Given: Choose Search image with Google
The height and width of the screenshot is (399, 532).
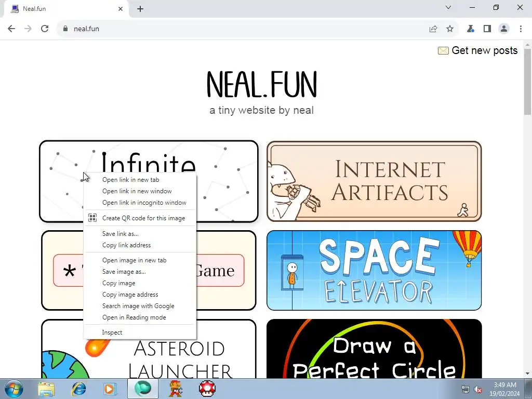Looking at the screenshot, I should tap(140, 306).
